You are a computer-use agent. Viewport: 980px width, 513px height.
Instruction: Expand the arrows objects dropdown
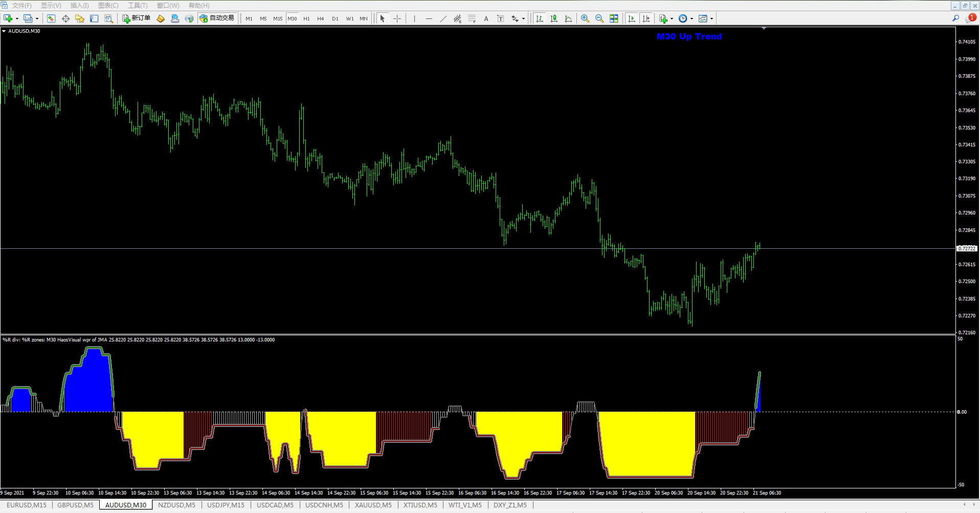click(x=523, y=19)
